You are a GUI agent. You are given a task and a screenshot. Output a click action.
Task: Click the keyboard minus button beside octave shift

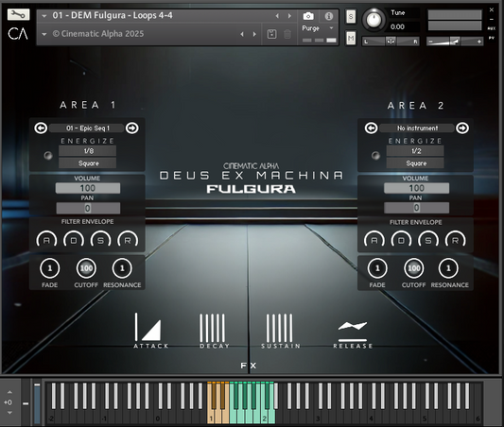click(x=26, y=403)
